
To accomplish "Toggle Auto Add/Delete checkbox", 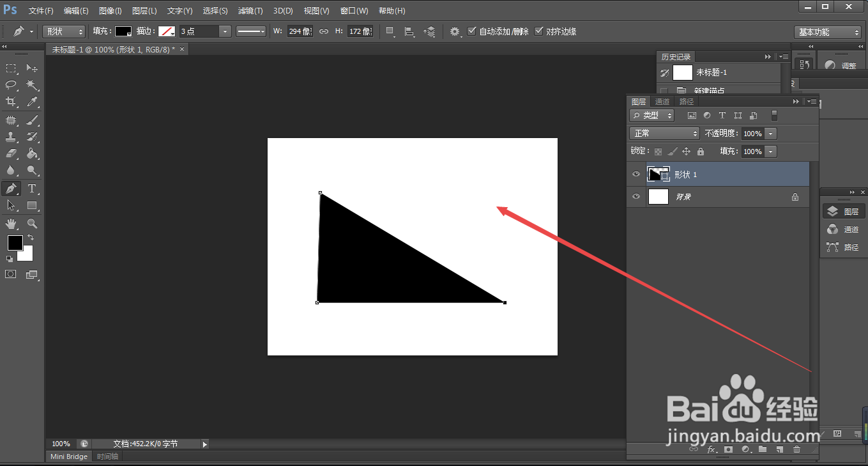I will pos(472,31).
